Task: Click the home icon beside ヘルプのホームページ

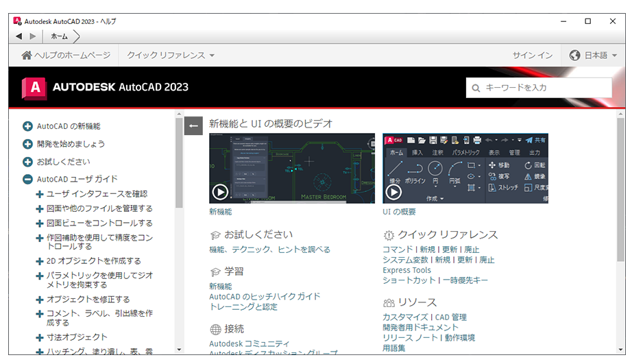Action: point(27,56)
